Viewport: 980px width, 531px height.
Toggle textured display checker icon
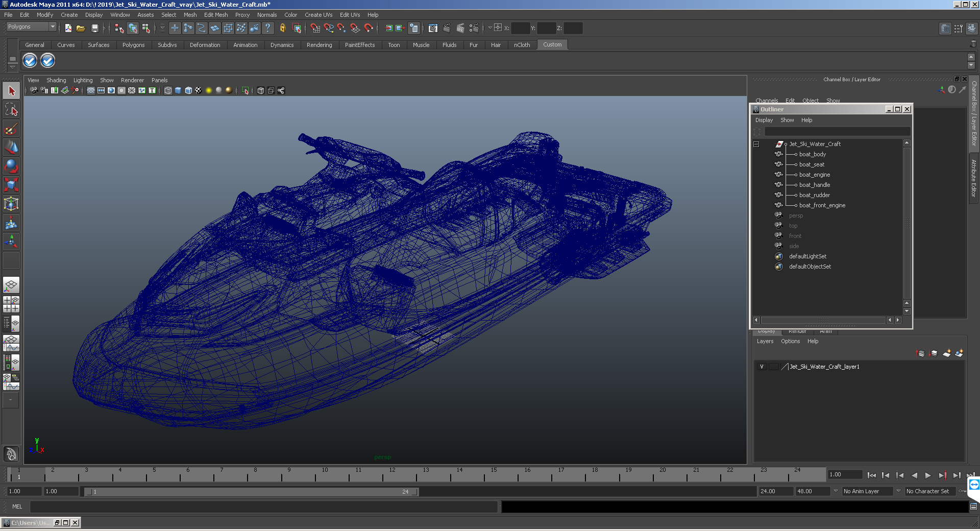(199, 90)
